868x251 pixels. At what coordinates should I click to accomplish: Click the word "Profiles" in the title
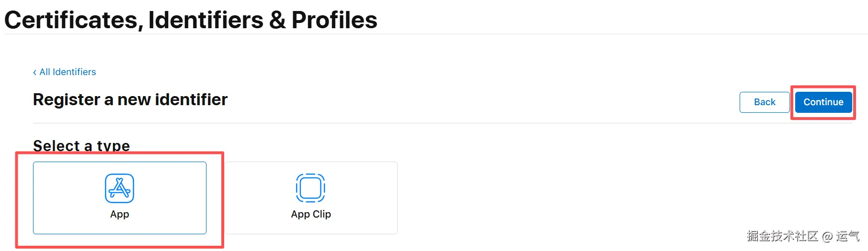[334, 20]
